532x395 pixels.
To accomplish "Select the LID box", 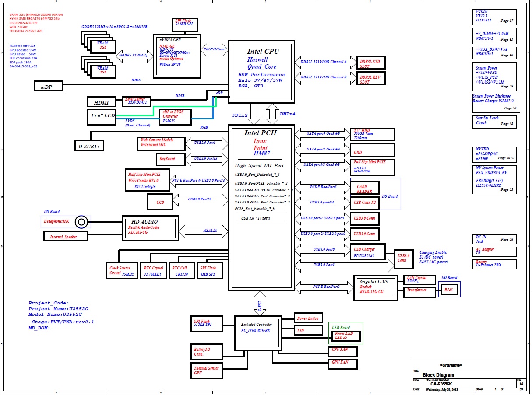I will pyautogui.click(x=308, y=331).
